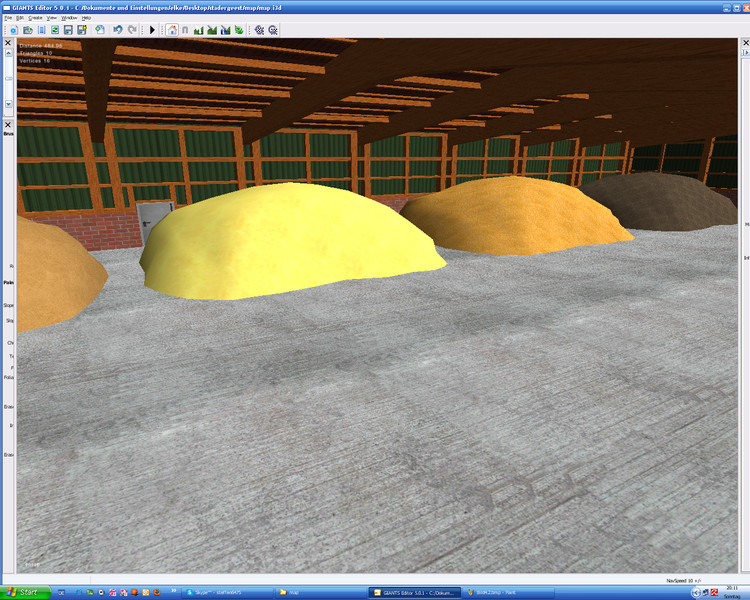Click the Redo arrow icon
The image size is (750, 600).
[132, 30]
